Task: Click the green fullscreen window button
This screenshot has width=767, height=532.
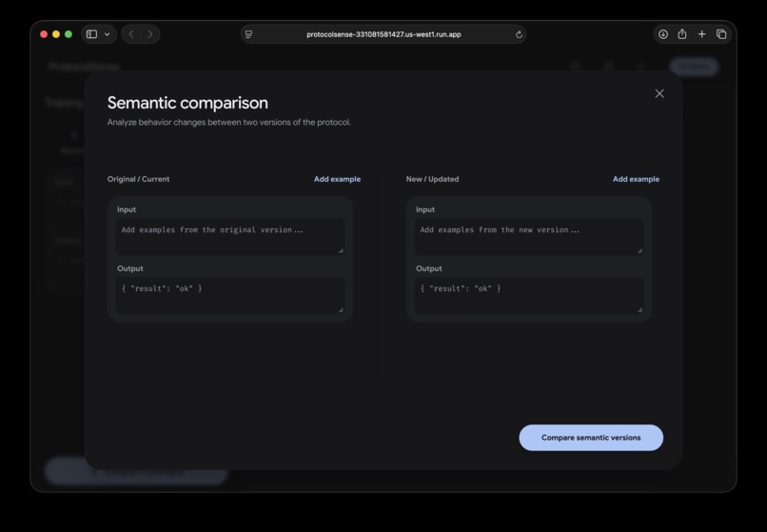Action: coord(69,34)
